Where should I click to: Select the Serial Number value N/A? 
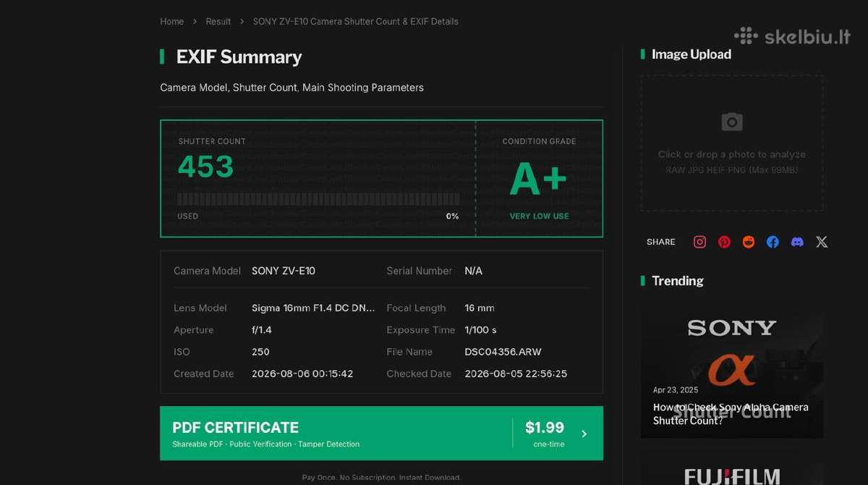pyautogui.click(x=473, y=271)
